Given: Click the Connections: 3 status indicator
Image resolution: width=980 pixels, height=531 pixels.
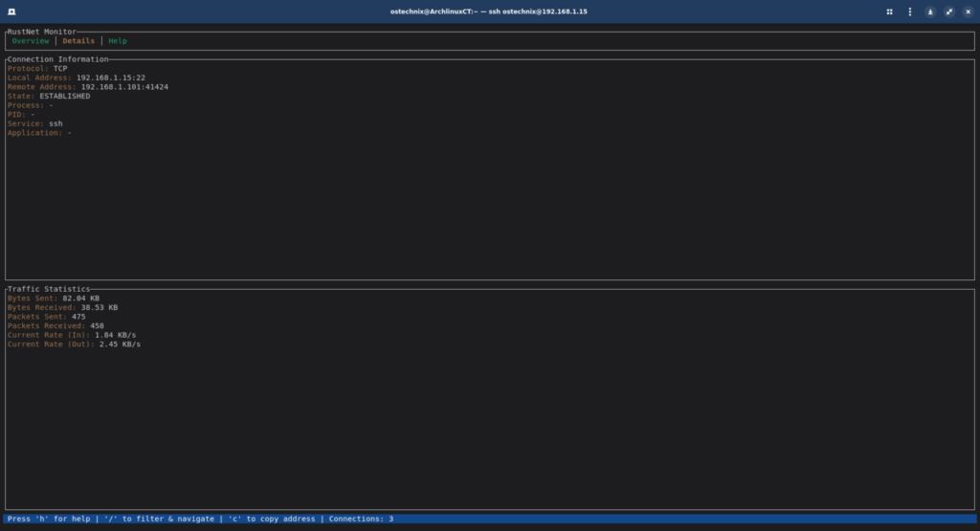Looking at the screenshot, I should coord(361,519).
